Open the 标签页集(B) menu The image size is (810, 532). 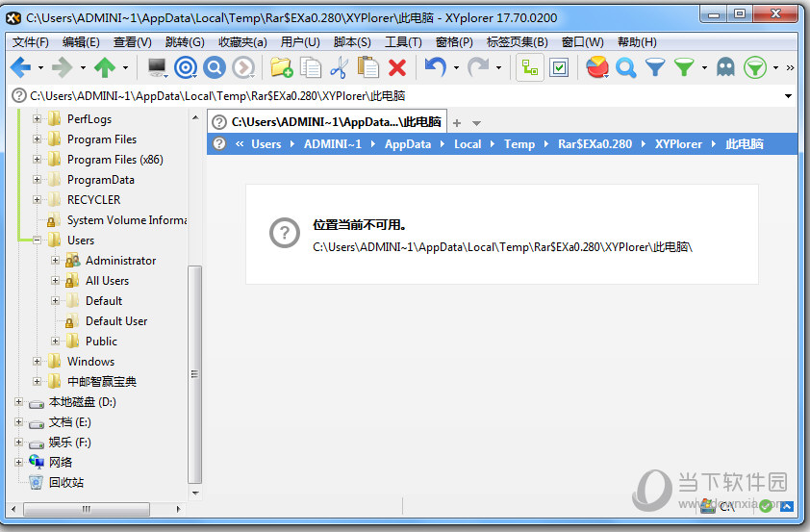[518, 41]
